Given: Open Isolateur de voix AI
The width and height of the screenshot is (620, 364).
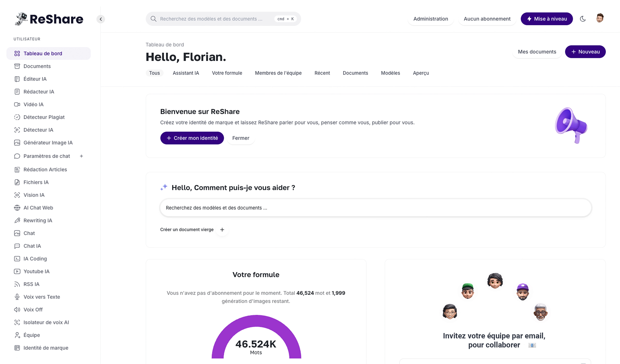Looking at the screenshot, I should click(x=49, y=322).
